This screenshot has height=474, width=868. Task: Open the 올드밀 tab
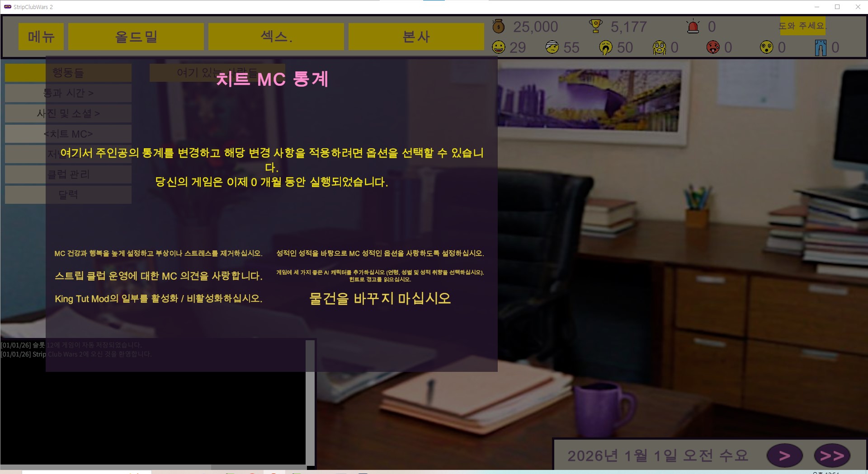[136, 37]
